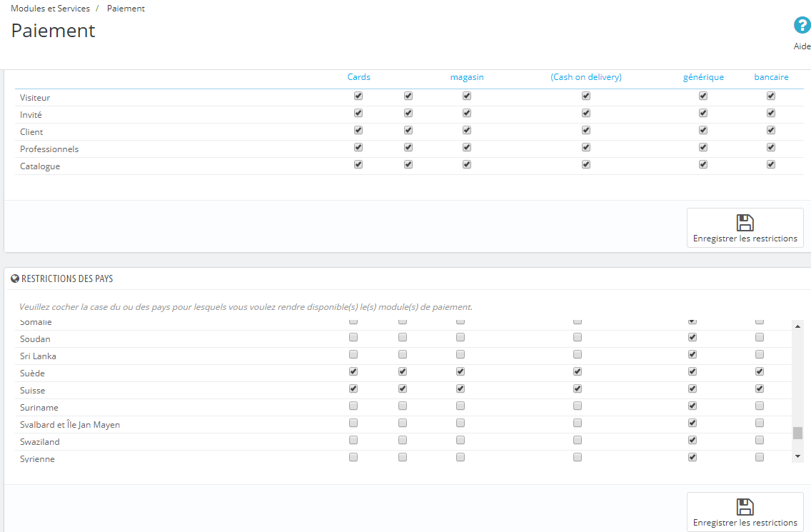
Task: Uncheck Client under the magasin column
Action: (x=466, y=130)
